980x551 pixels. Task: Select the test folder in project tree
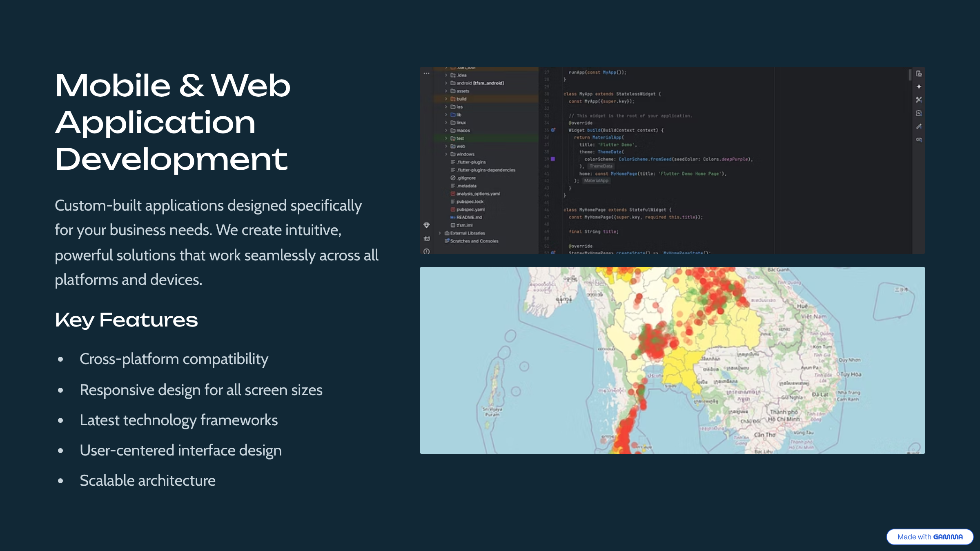click(x=460, y=138)
